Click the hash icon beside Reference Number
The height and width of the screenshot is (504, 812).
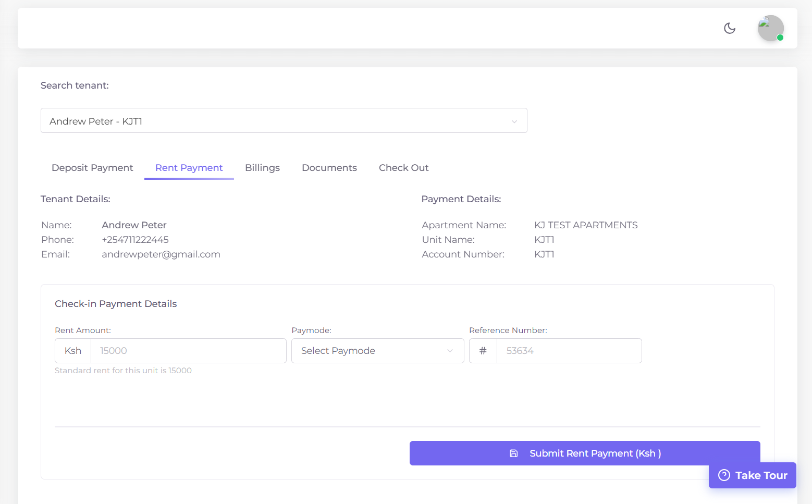[x=483, y=351]
